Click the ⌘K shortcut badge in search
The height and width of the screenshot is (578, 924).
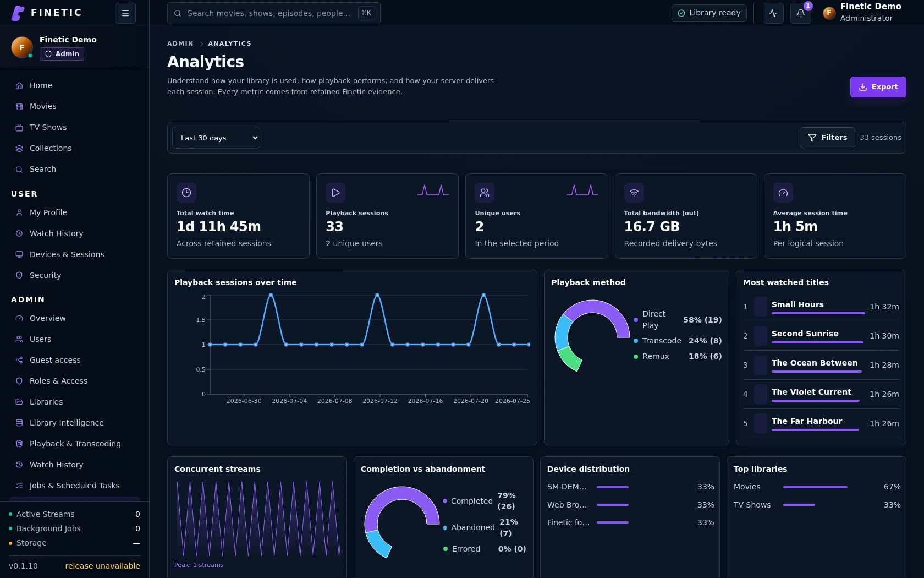366,13
